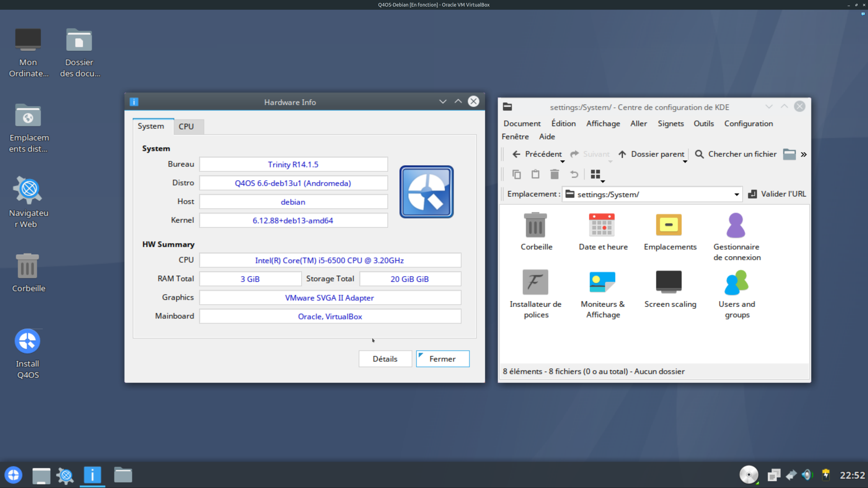Click the Hardware Info title bar icon
This screenshot has height=488, width=868.
(134, 102)
